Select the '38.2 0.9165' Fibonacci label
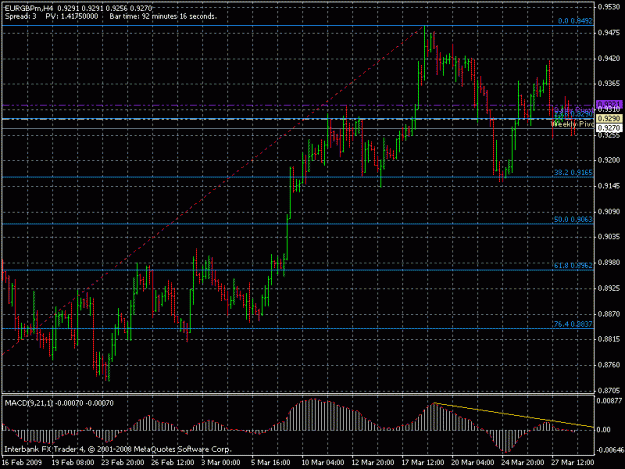Image resolution: width=625 pixels, height=469 pixels. point(573,173)
